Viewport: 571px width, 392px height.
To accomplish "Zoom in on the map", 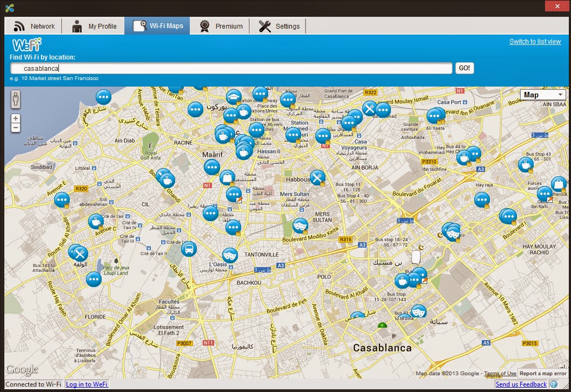I will [x=16, y=118].
